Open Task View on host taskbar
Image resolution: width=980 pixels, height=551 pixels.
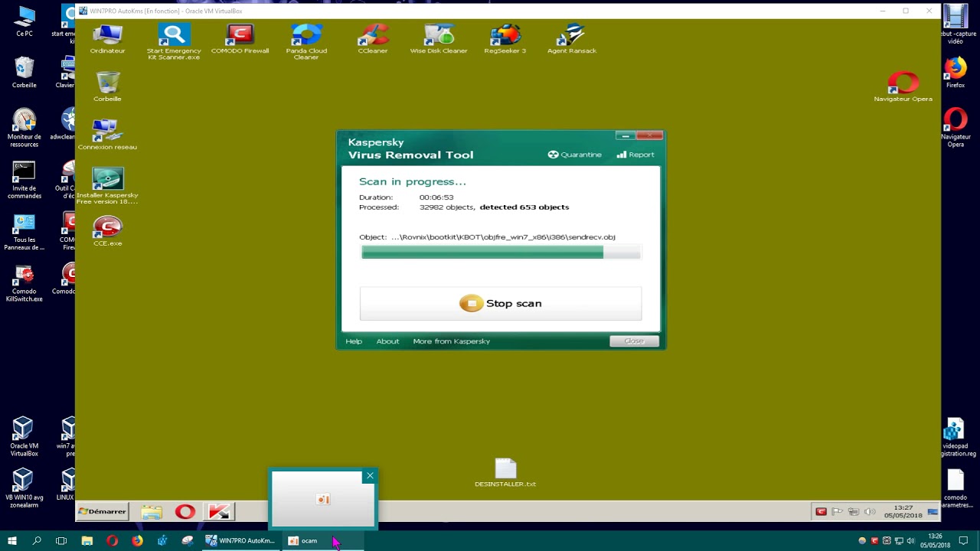[61, 541]
